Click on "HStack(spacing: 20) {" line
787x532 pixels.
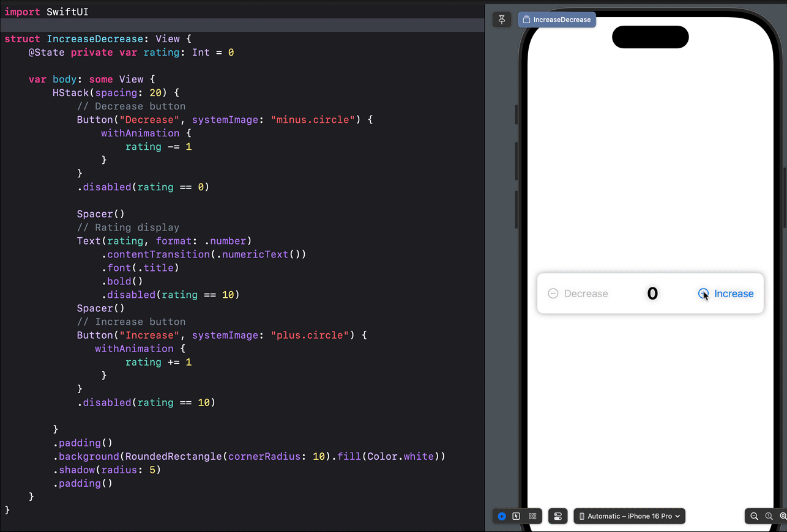tap(116, 92)
